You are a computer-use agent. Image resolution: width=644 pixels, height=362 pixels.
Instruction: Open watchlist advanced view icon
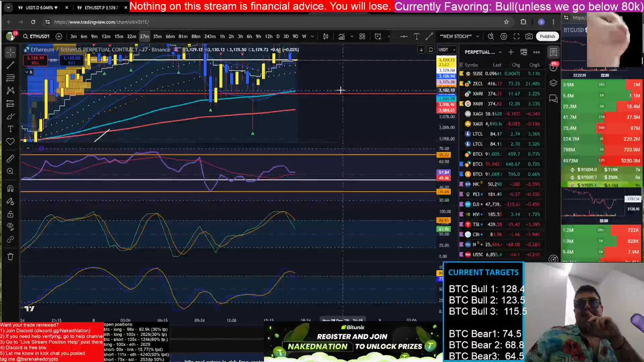(524, 52)
